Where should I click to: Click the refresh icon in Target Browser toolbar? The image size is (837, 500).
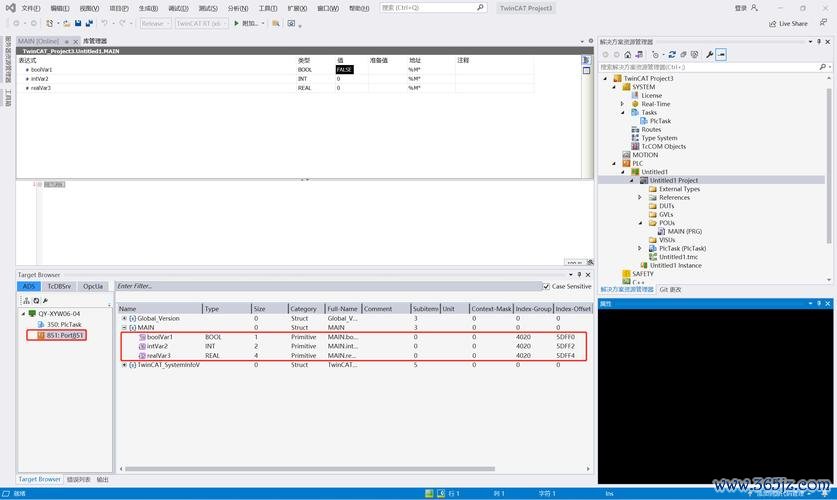point(36,301)
